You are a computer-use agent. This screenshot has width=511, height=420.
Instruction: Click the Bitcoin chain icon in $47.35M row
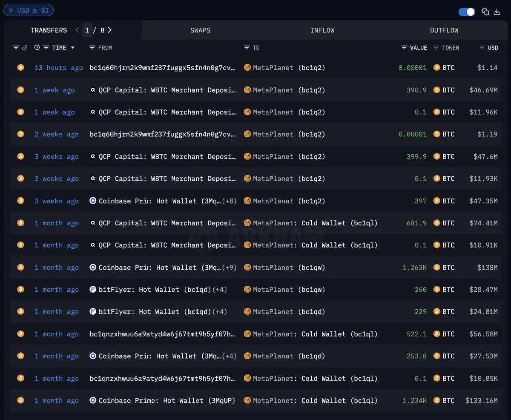pyautogui.click(x=20, y=201)
